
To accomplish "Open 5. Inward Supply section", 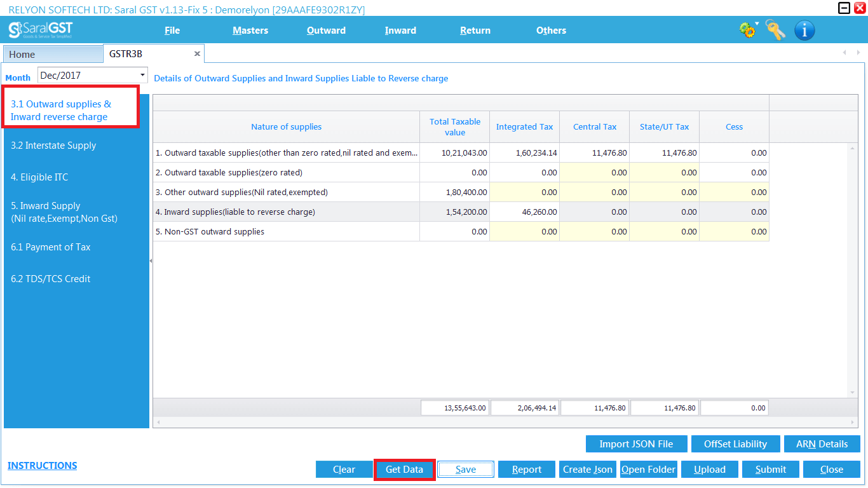I will tap(64, 212).
